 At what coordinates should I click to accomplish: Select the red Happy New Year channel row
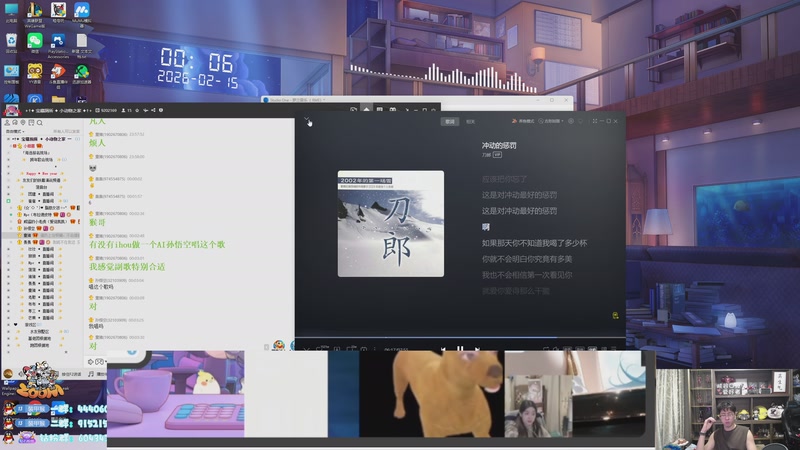point(43,173)
